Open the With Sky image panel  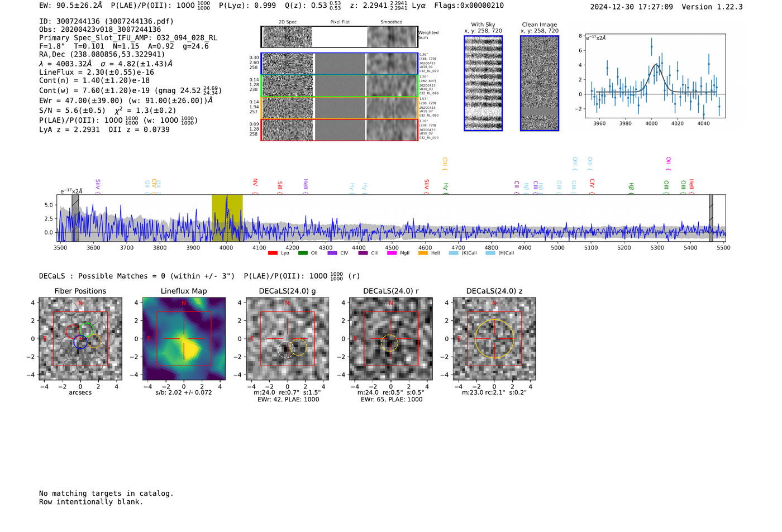[483, 83]
